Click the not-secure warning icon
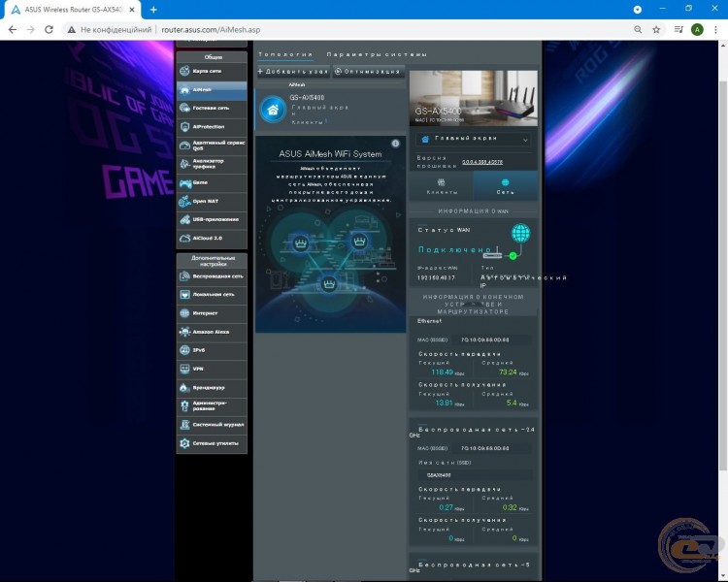Screen dimensions: 728x582 click(71, 30)
